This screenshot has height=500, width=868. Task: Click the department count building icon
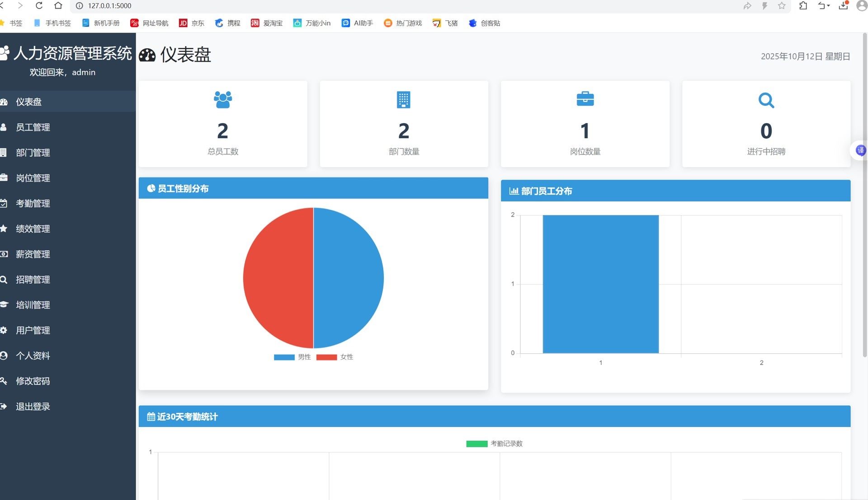click(403, 99)
